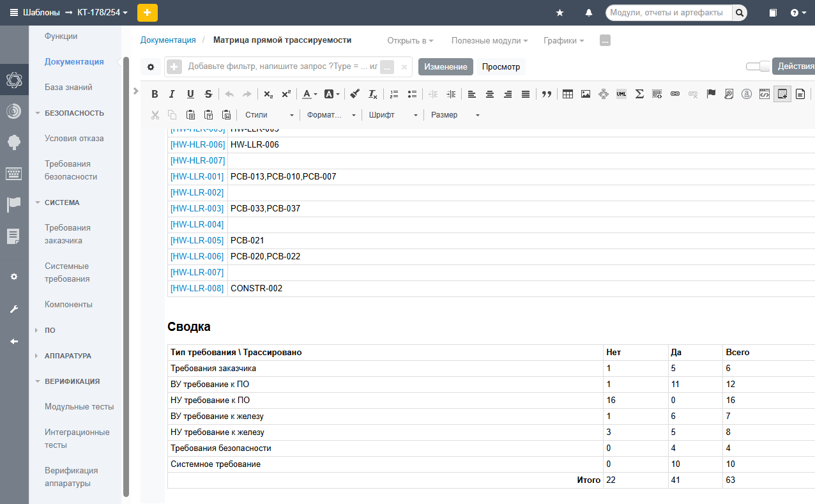Insert a flag anchor

[x=711, y=94]
